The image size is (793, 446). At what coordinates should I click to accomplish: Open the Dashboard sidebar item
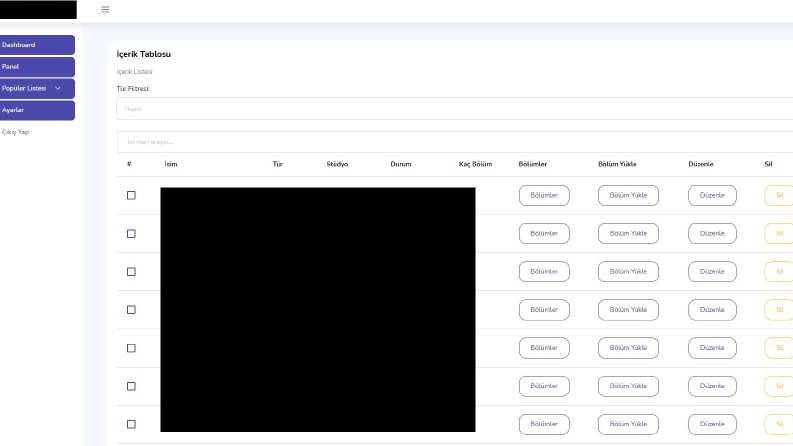[x=37, y=44]
